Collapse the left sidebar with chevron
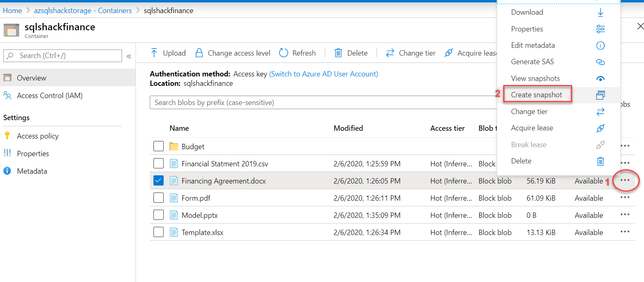Image resolution: width=644 pixels, height=282 pixels. (x=129, y=56)
